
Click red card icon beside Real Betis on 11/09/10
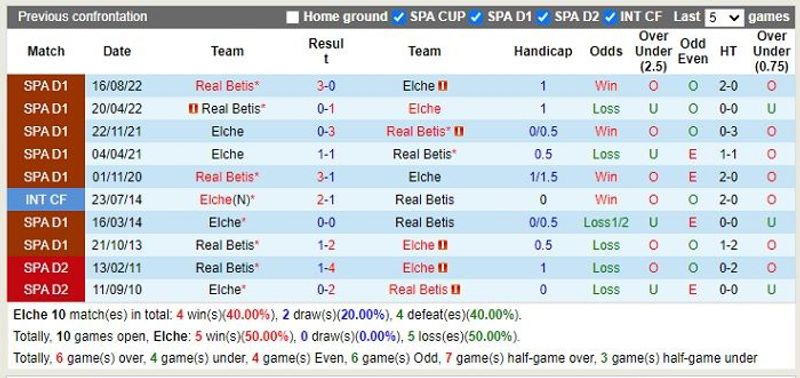[x=456, y=290]
